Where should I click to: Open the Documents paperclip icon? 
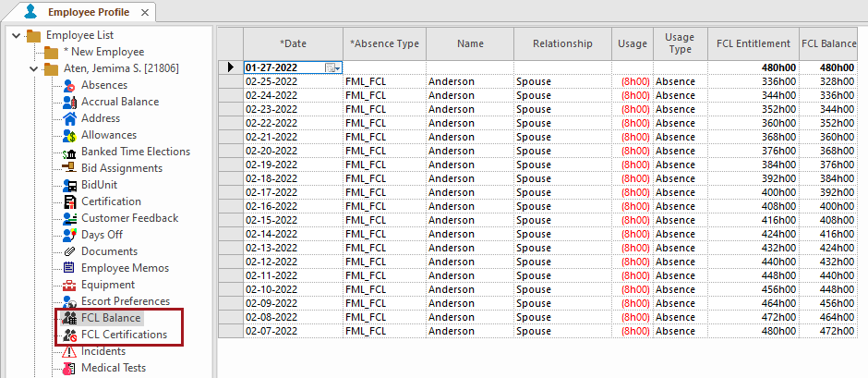(x=69, y=251)
